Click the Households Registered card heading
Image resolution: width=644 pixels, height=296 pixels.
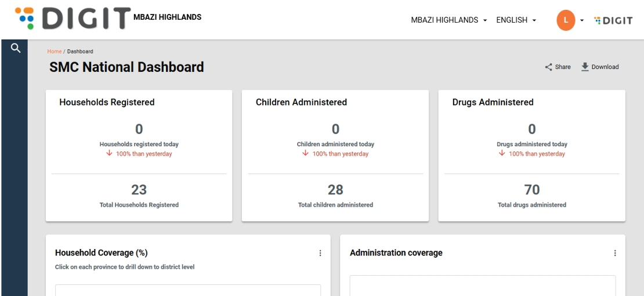click(107, 102)
